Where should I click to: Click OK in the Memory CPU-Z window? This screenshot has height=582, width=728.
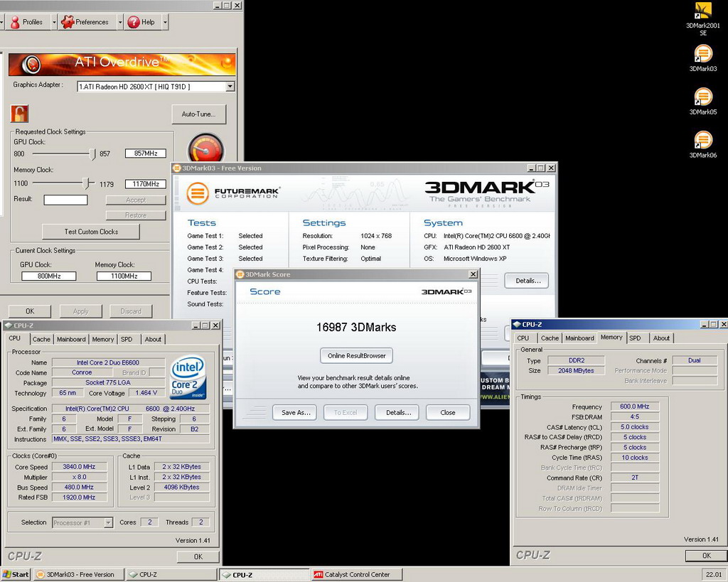coord(706,555)
